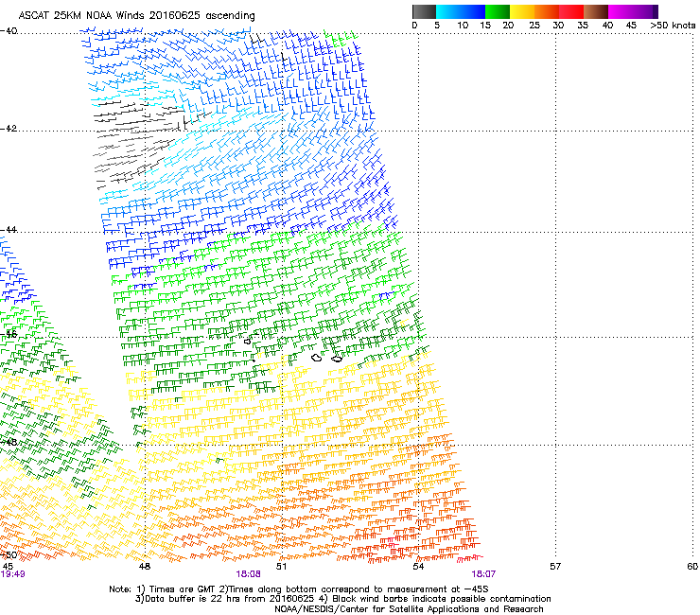This screenshot has height=615, width=700.
Task: Click the middle island outline just east of 51E
Action: click(317, 358)
